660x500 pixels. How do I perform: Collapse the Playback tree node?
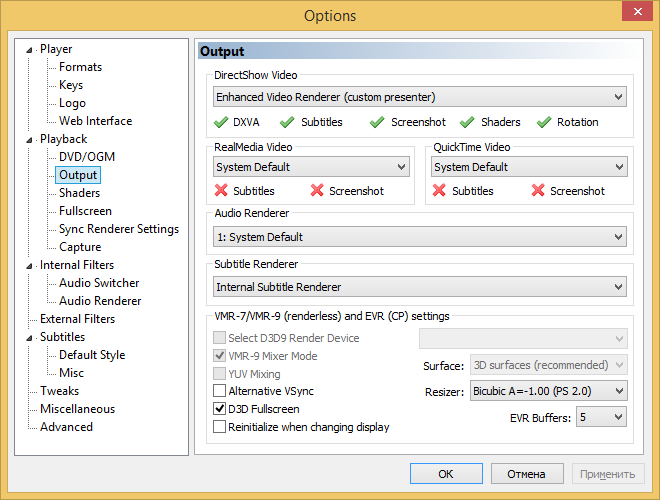coord(29,140)
